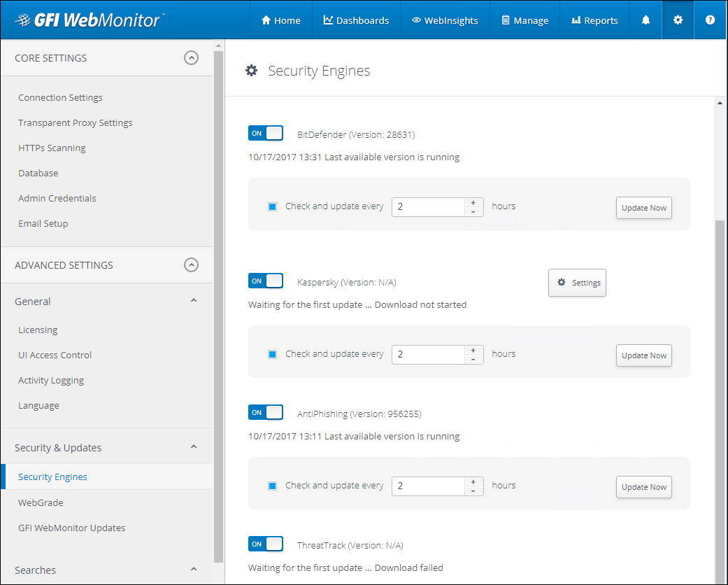This screenshot has width=728, height=585.
Task: Open Language settings
Action: pos(38,406)
